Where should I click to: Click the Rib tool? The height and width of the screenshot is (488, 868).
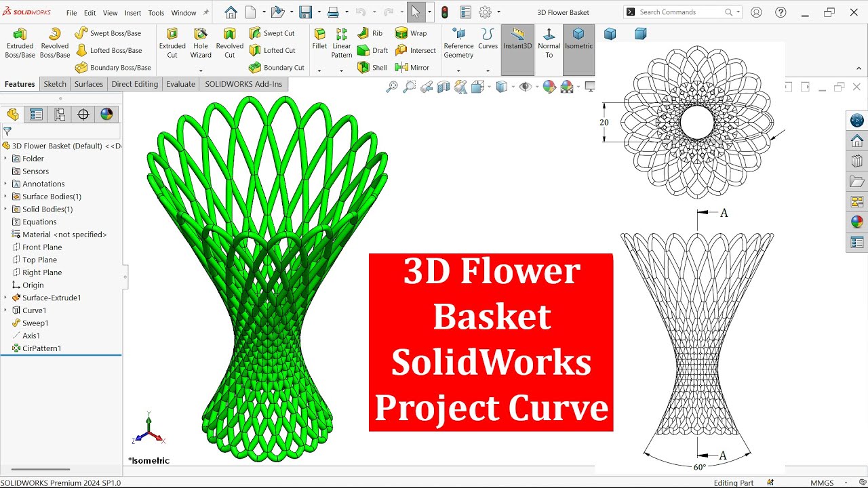pos(370,33)
